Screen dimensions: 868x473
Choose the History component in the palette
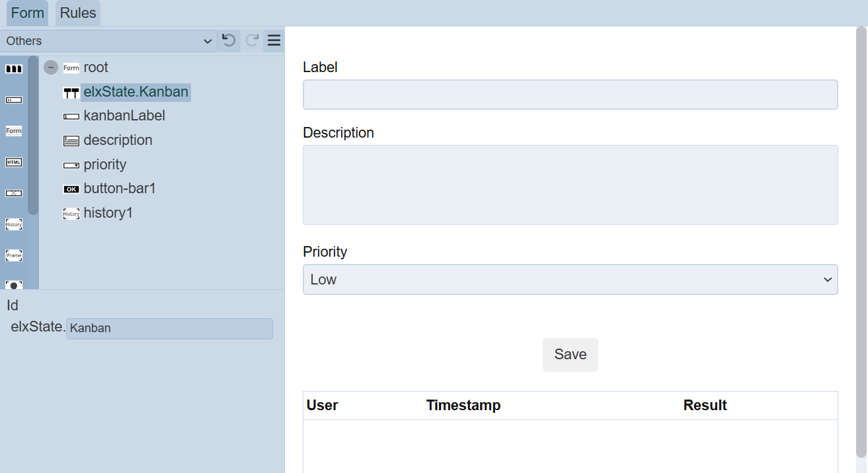pyautogui.click(x=14, y=225)
